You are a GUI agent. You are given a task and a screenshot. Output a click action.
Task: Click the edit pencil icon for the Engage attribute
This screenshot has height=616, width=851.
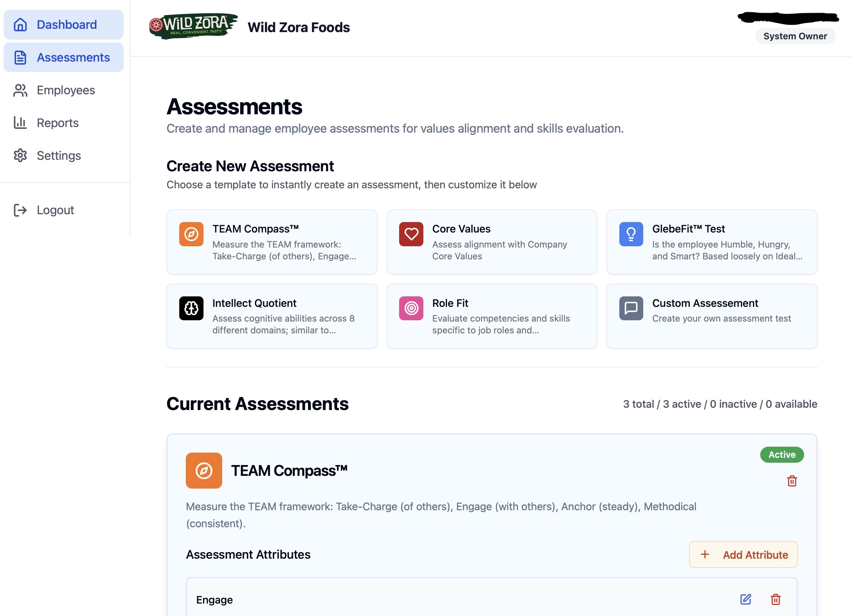point(746,600)
